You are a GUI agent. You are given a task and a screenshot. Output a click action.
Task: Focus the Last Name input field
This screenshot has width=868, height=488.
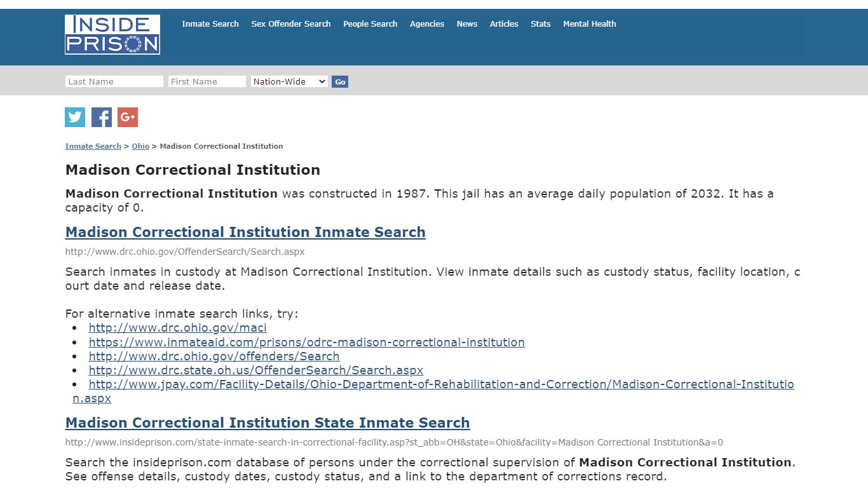pyautogui.click(x=114, y=81)
